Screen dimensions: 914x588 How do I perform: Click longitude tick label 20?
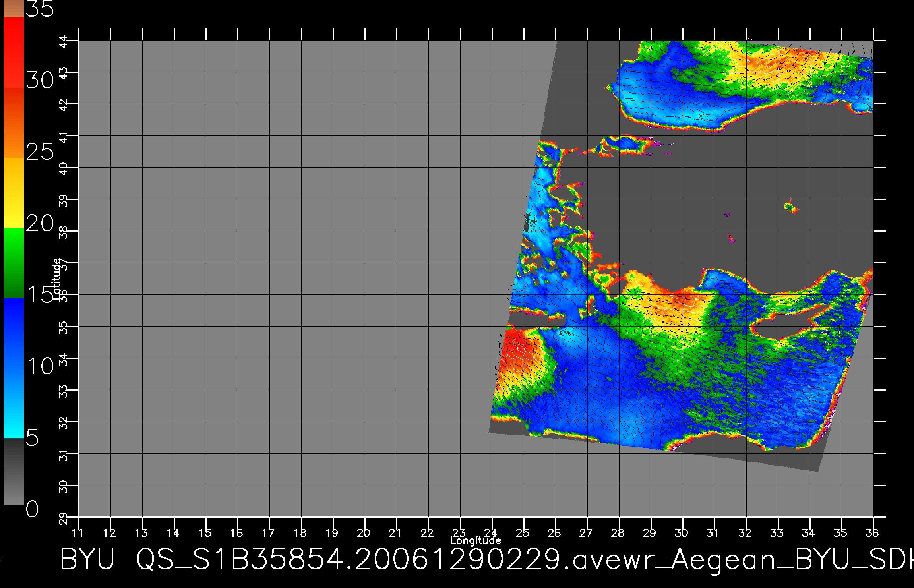364,533
